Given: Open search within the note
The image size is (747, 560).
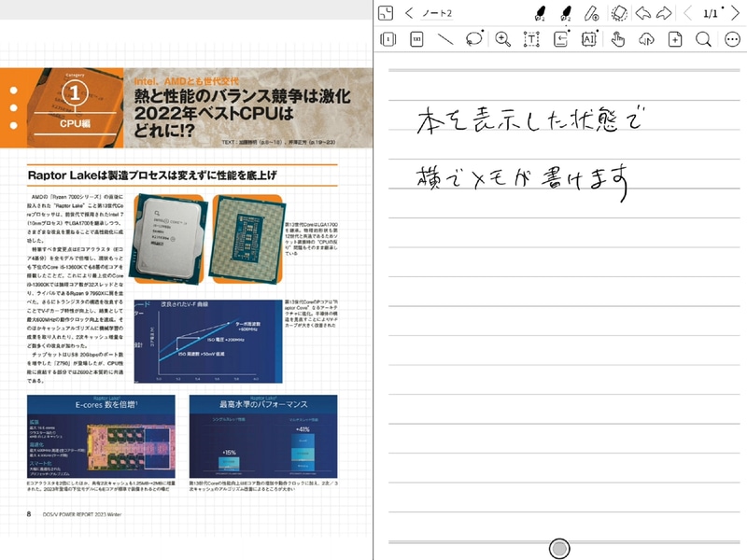Looking at the screenshot, I should tap(702, 40).
